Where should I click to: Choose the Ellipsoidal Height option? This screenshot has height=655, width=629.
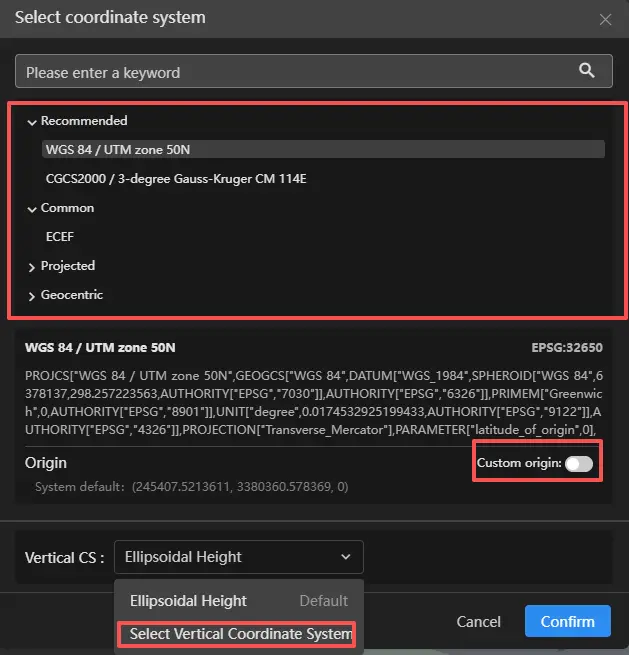tap(188, 601)
